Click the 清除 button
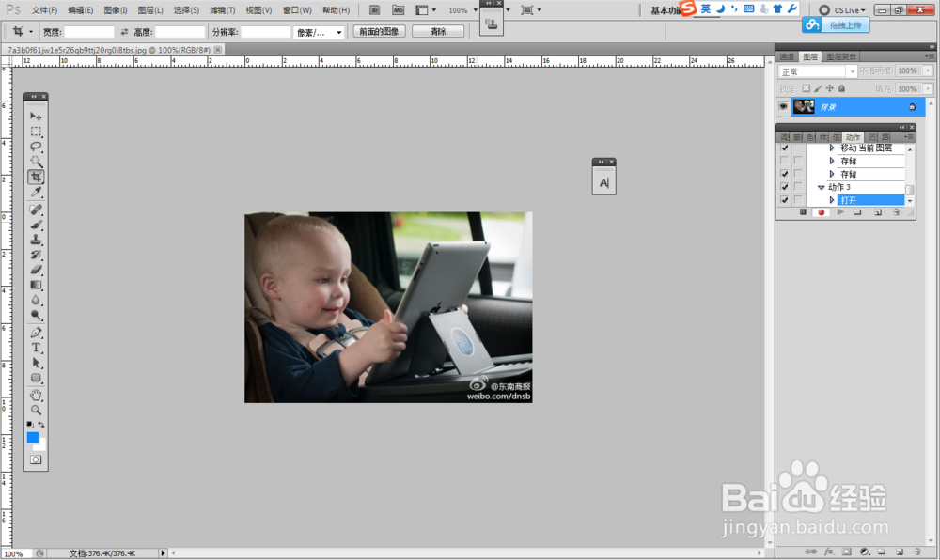This screenshot has height=560, width=940. (x=438, y=31)
